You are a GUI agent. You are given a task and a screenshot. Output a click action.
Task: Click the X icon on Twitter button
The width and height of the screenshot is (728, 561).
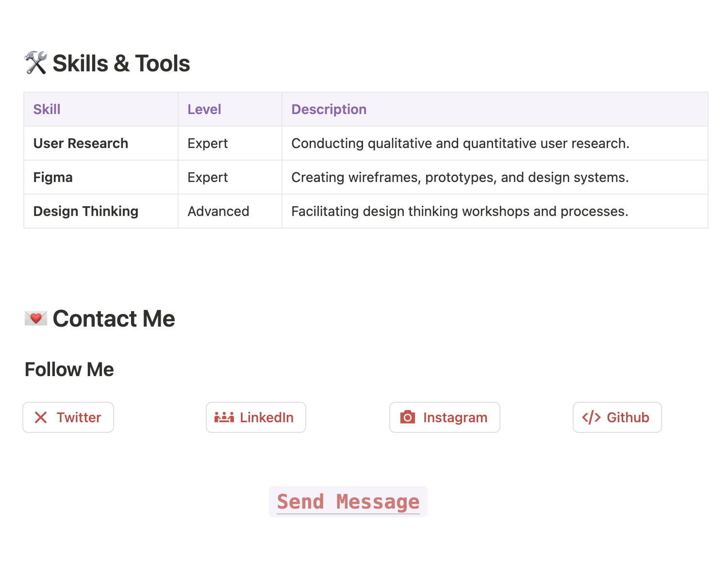point(41,417)
